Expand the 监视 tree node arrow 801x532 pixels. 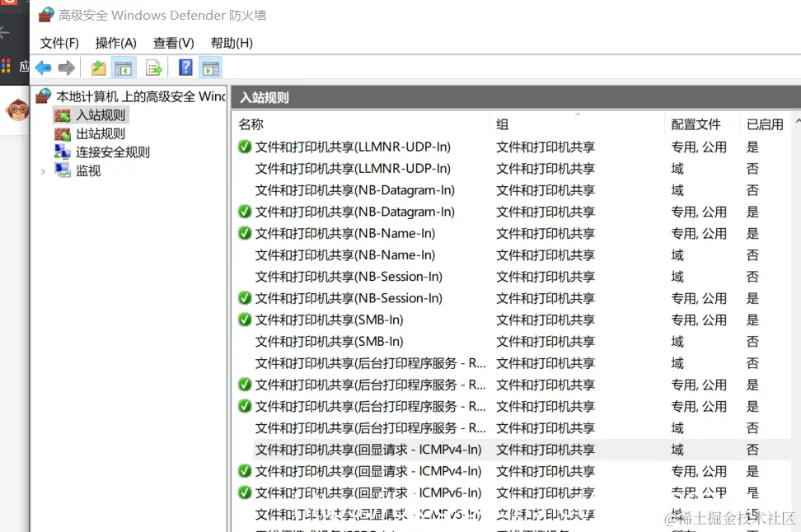click(x=43, y=171)
